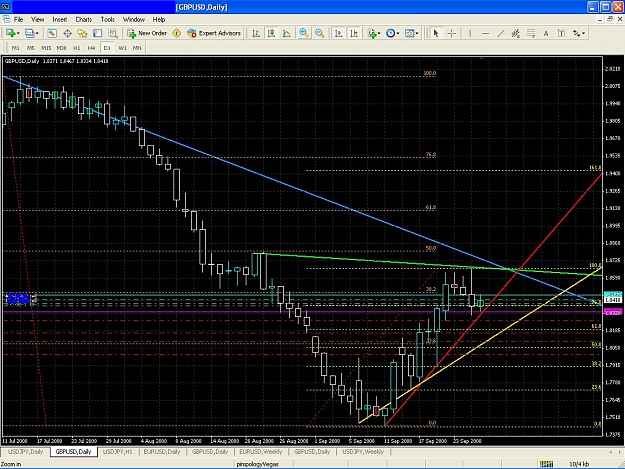Switch to USDJPY,H1 chart tab

click(x=118, y=452)
